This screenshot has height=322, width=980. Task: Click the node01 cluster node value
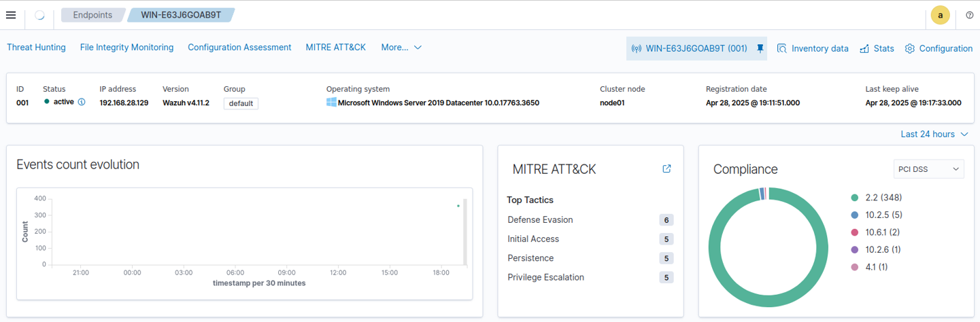[x=612, y=103]
